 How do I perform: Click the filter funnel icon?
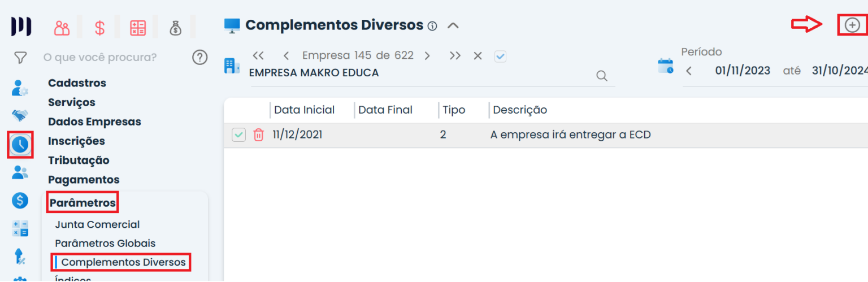20,57
